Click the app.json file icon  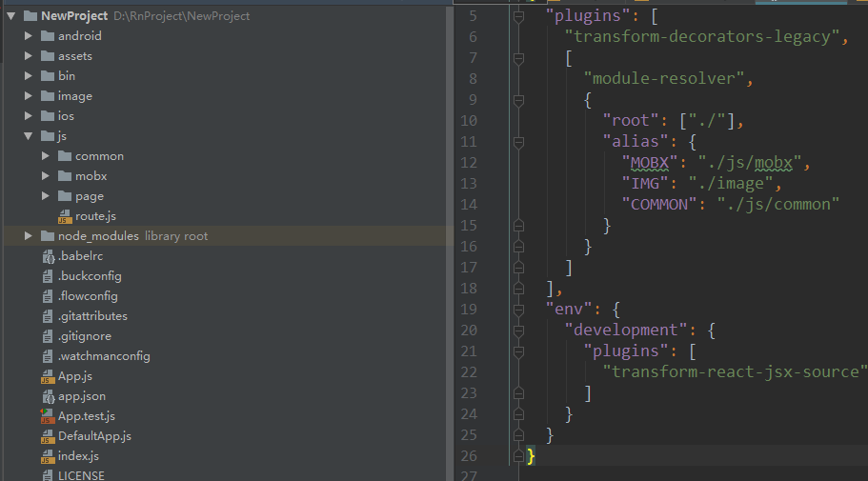[x=49, y=396]
